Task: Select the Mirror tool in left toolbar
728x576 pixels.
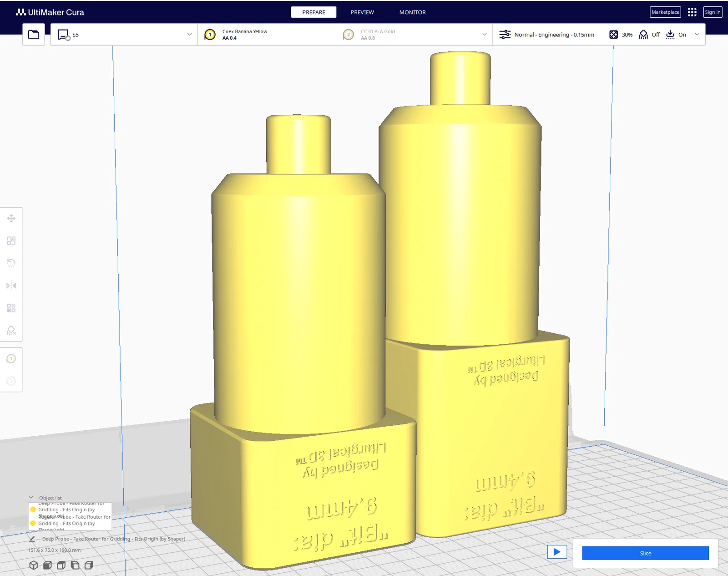Action: click(x=11, y=285)
